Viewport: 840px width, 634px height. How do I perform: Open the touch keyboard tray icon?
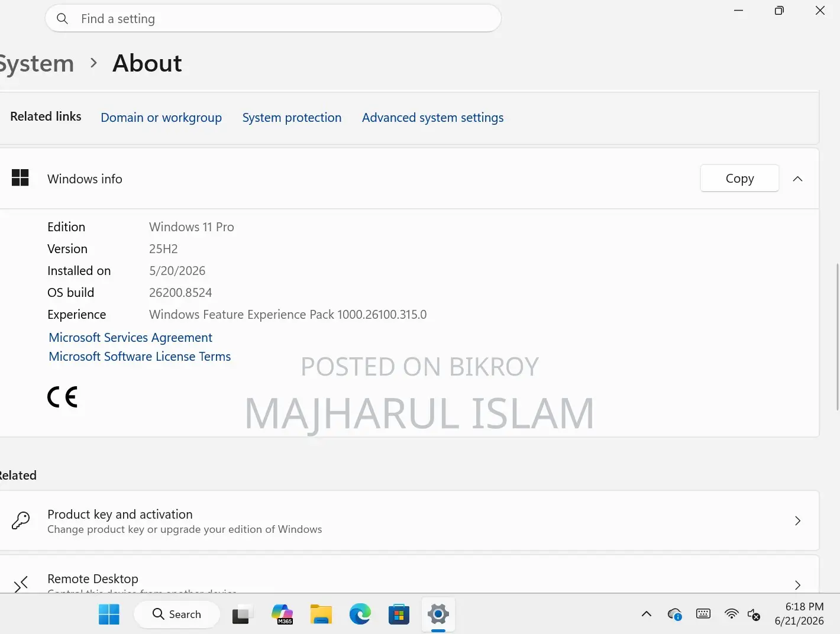(x=703, y=614)
